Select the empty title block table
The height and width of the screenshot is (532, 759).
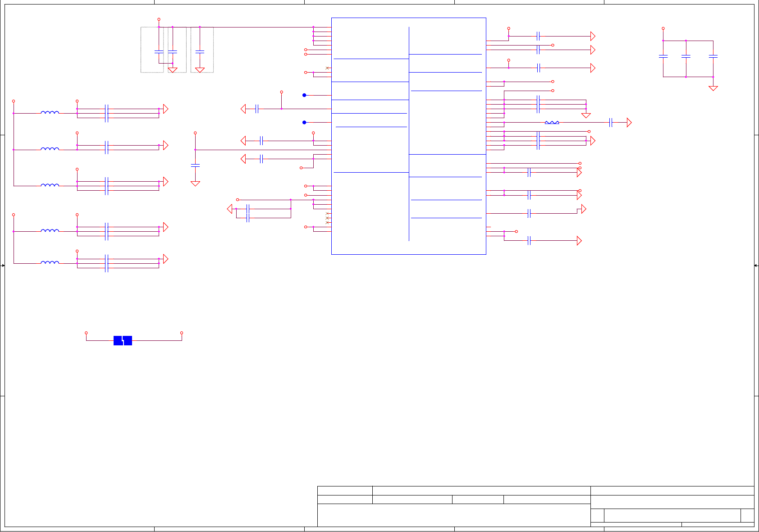pyautogui.click(x=536, y=506)
